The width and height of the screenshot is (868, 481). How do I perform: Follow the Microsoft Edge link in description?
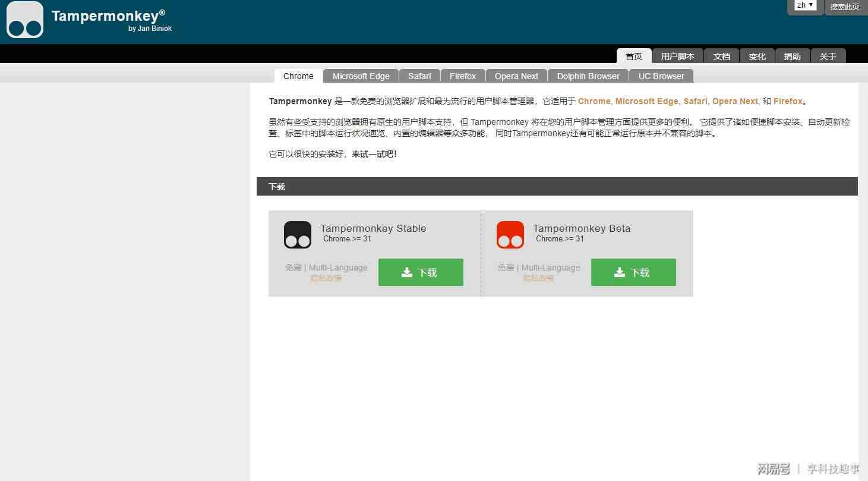point(647,101)
